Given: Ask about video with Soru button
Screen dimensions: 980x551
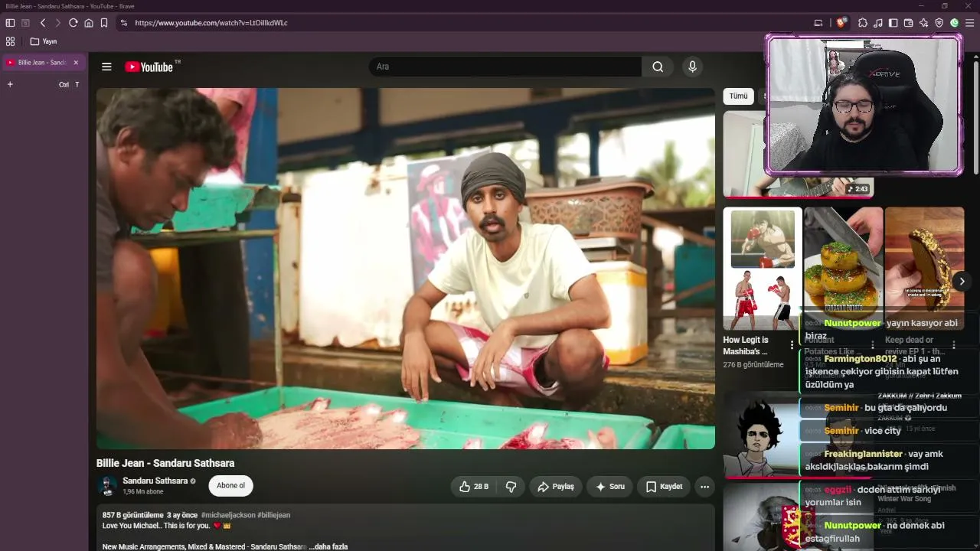Looking at the screenshot, I should pos(610,487).
